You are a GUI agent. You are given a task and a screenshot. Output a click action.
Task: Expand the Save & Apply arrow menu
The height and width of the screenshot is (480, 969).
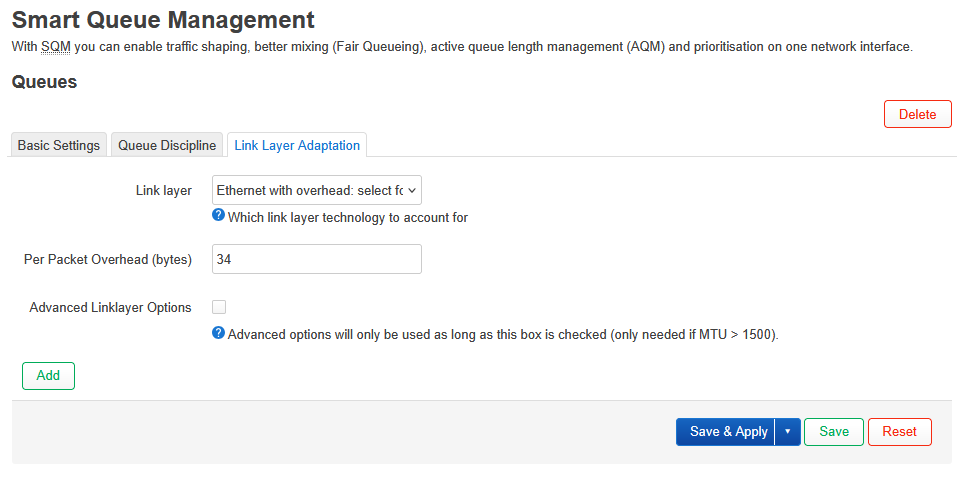coord(788,432)
